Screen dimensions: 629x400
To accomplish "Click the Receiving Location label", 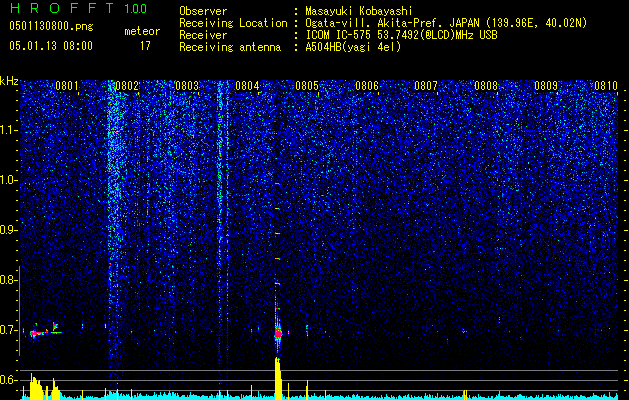I will [x=233, y=23].
